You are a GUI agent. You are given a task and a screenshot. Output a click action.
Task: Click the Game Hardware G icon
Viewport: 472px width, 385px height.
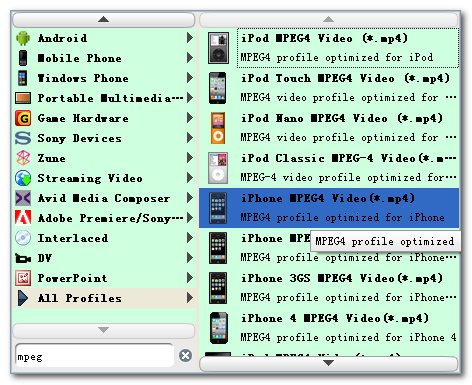23,118
